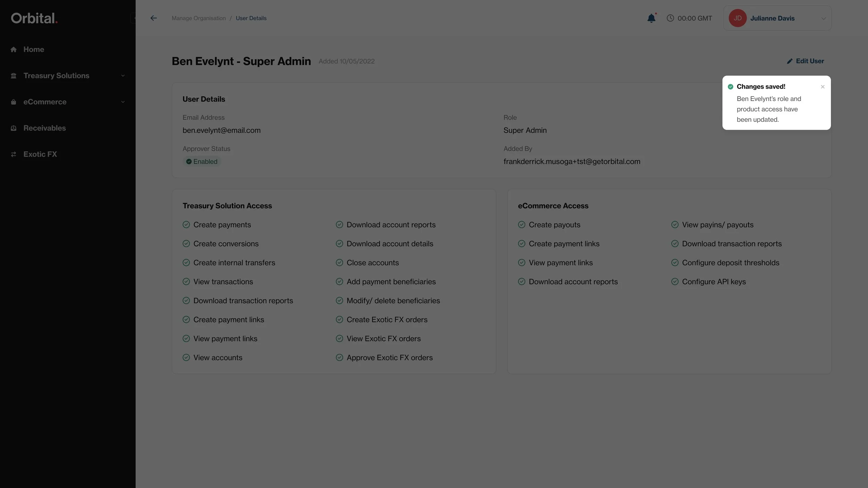Click the back arrow icon
The width and height of the screenshot is (868, 488).
153,18
